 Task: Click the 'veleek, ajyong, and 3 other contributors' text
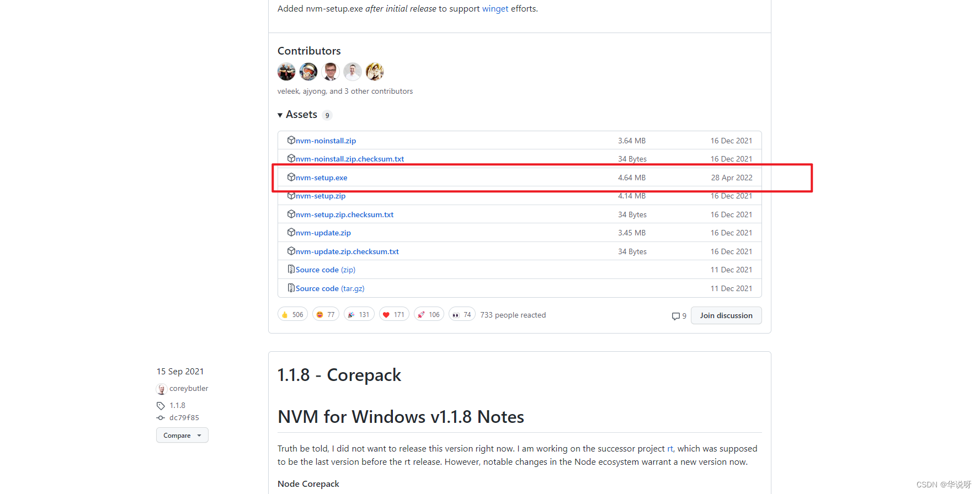coord(345,92)
